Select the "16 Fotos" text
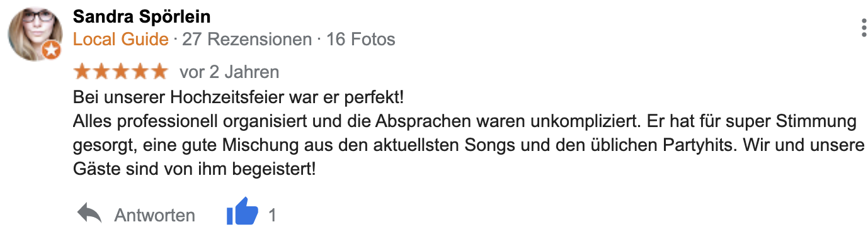Viewport: 868px width, 239px height. (361, 40)
